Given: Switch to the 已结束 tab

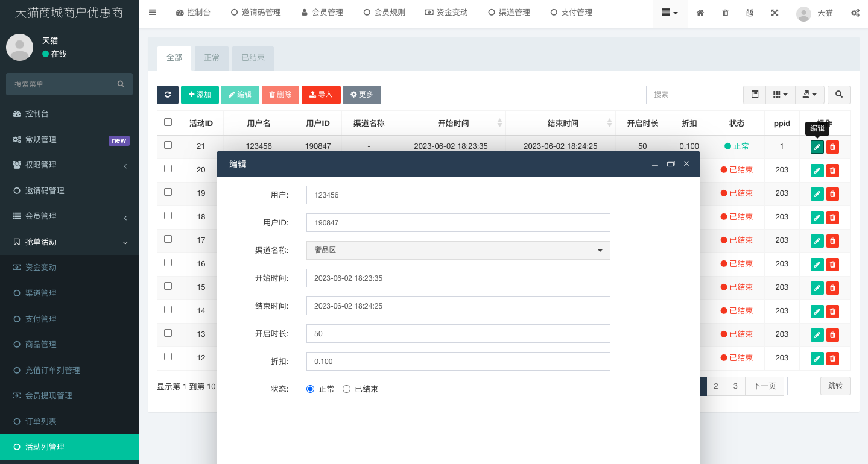Looking at the screenshot, I should pos(253,58).
